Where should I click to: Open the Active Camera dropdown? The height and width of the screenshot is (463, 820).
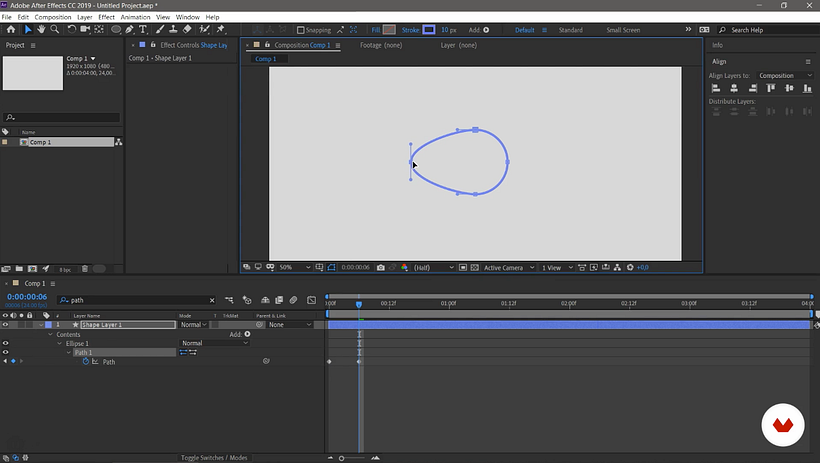pos(509,267)
